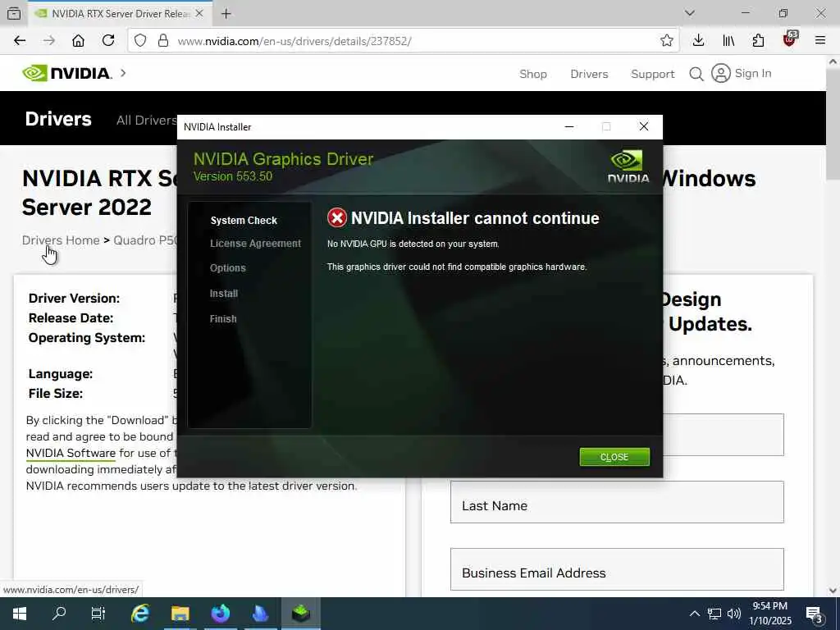Image resolution: width=840 pixels, height=630 pixels.
Task: Select System Check step in installer sidebar
Action: [x=244, y=220]
